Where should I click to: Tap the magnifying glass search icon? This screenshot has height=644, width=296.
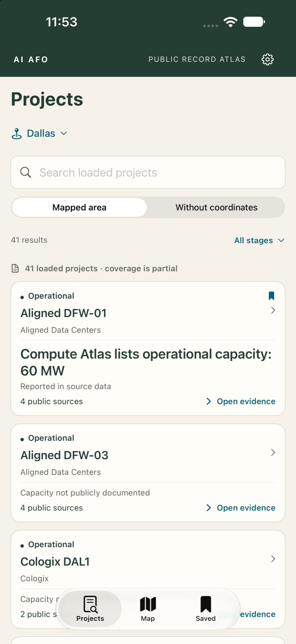pyautogui.click(x=26, y=172)
